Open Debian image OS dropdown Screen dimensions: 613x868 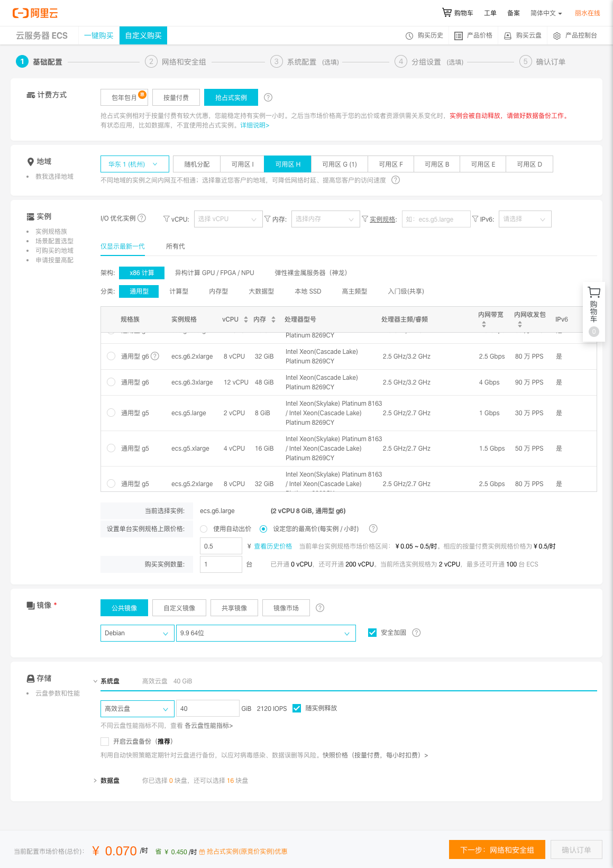tap(138, 633)
